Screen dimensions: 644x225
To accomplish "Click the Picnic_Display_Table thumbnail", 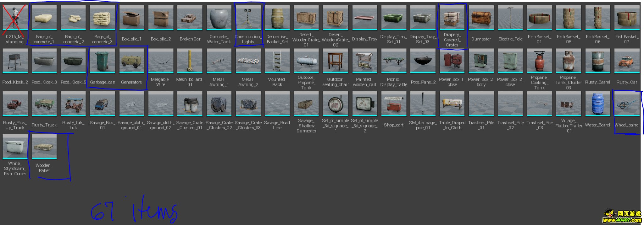I will coord(394,61).
